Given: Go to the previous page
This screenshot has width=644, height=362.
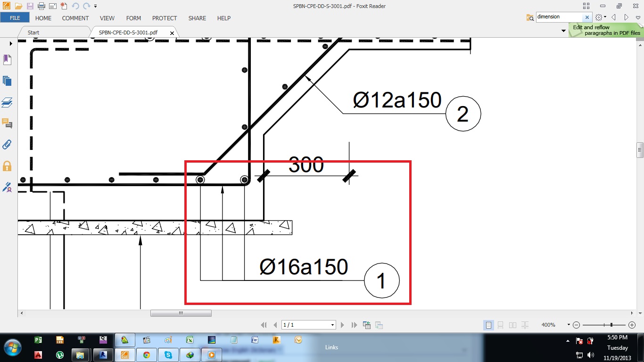Looking at the screenshot, I should tap(275, 325).
